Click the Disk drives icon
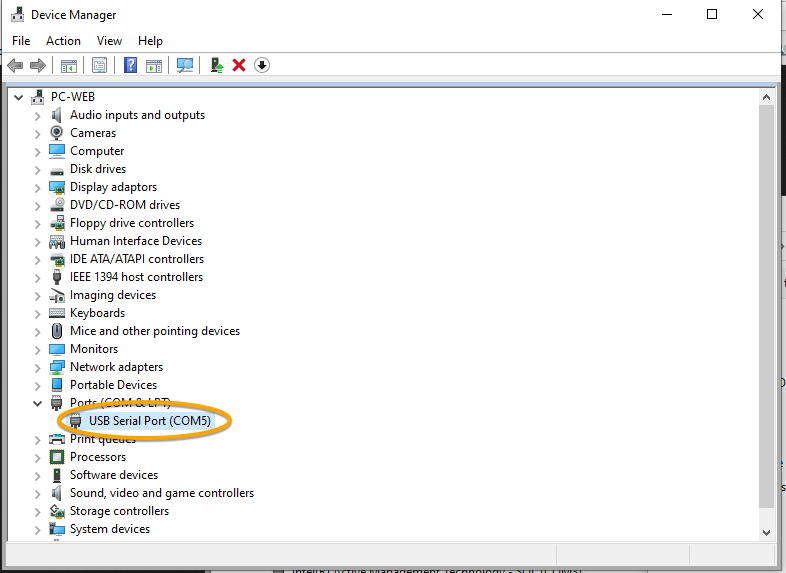This screenshot has height=573, width=786. 57,170
